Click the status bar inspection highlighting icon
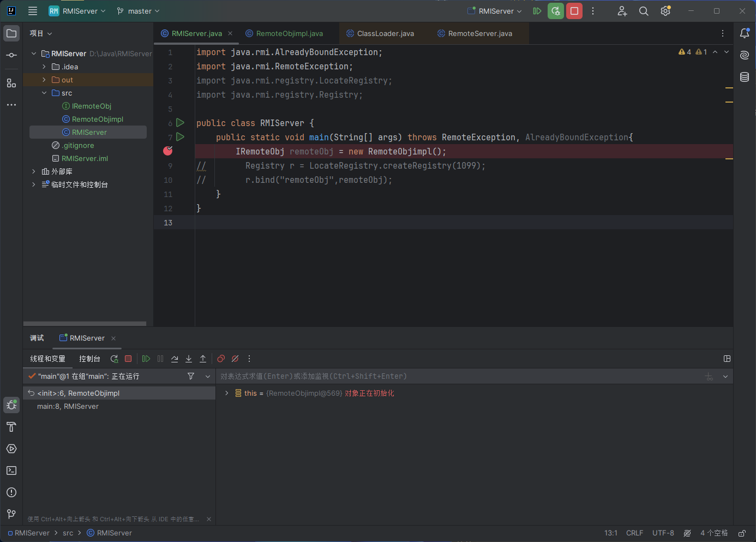 pos(687,533)
